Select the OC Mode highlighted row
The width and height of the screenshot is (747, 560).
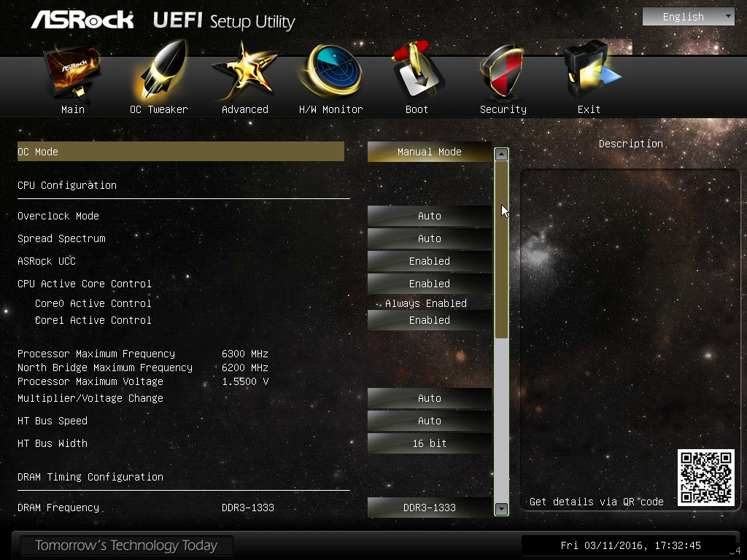click(181, 152)
